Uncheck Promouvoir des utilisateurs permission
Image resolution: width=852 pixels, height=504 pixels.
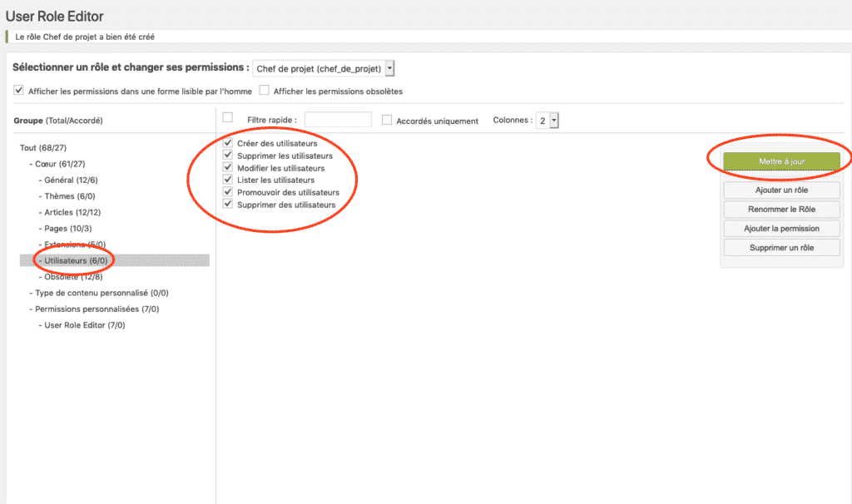(228, 191)
